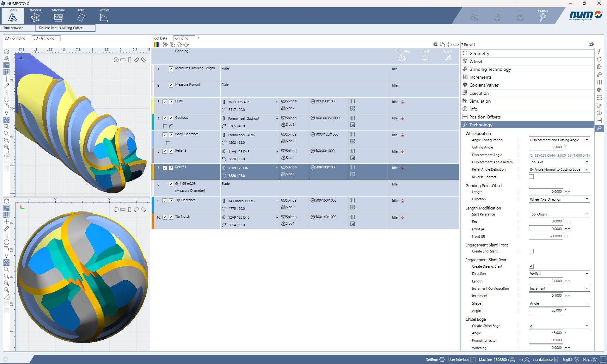Open the Wheels module icon

[35, 17]
